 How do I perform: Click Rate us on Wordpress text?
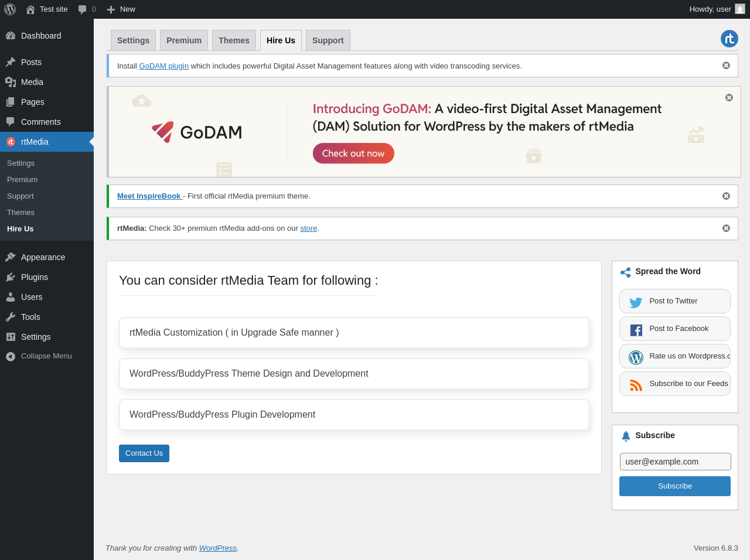[x=690, y=356]
